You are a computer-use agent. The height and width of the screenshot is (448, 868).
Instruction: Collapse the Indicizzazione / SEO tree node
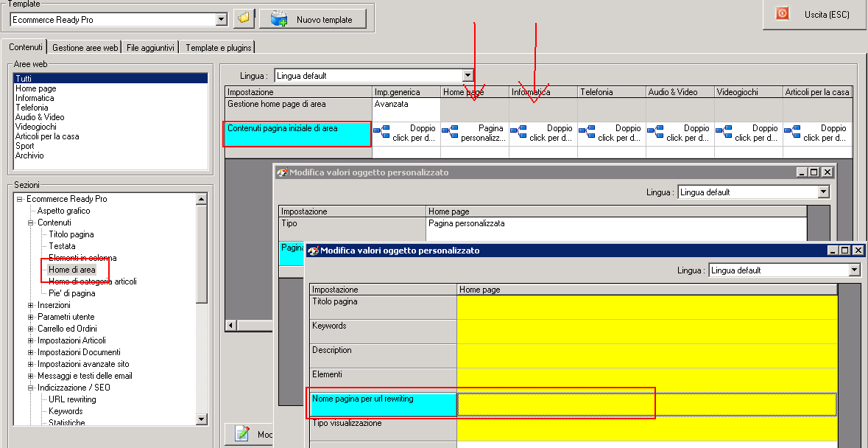[x=30, y=388]
